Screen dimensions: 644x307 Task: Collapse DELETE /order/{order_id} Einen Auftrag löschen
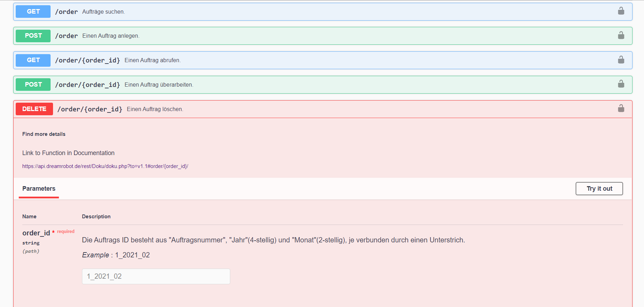[x=323, y=109]
